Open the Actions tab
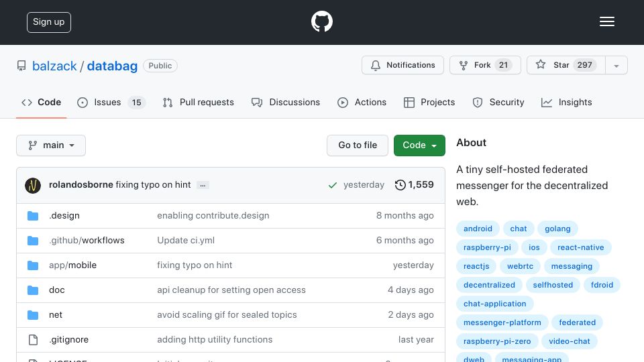Image resolution: width=644 pixels, height=362 pixels. pyautogui.click(x=362, y=102)
